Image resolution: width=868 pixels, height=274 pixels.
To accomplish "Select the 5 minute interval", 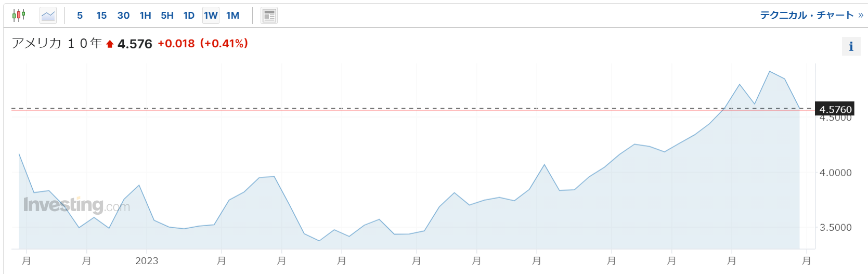I will pyautogui.click(x=80, y=16).
